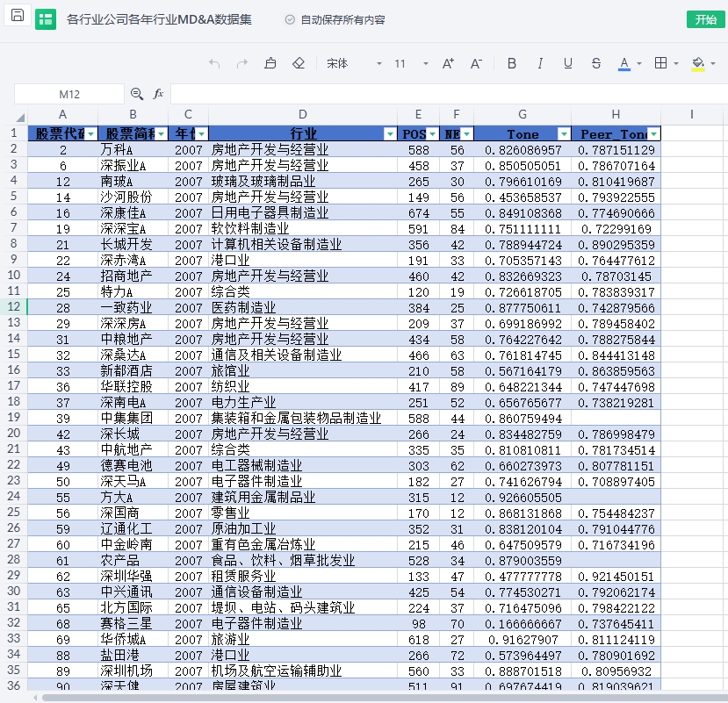Click the document title 各行业公司各年行业MD&A数据集
Image resolution: width=728 pixels, height=703 pixels.
tap(159, 19)
